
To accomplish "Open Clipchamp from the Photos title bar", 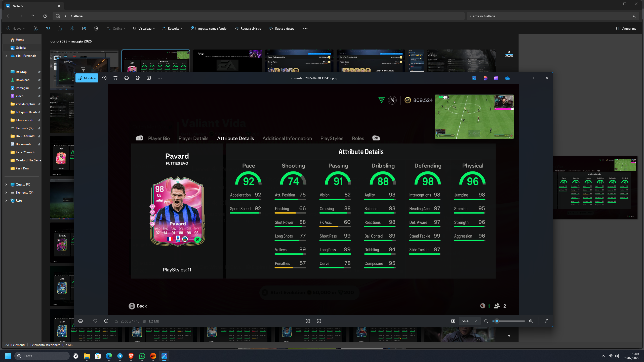I will point(496,78).
